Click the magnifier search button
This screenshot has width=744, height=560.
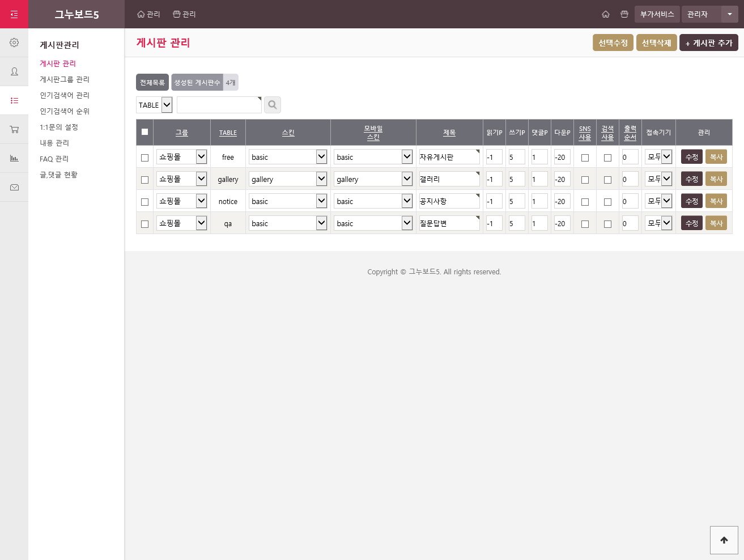pyautogui.click(x=273, y=105)
